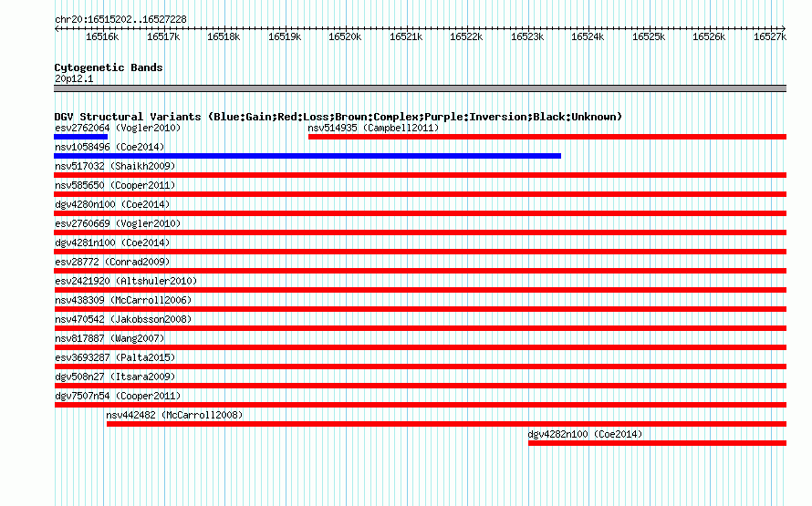The width and height of the screenshot is (812, 506).
Task: Click the 16517k ruler tick label
Action: 163,36
